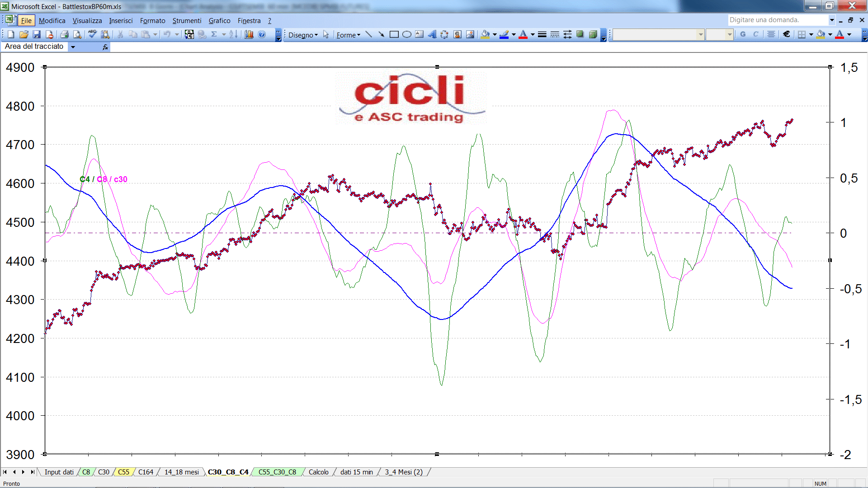Switch to the Calcolo sheet tab

coord(319,472)
